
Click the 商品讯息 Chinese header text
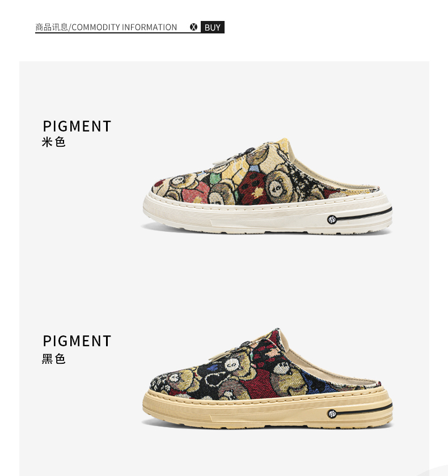[x=52, y=27]
